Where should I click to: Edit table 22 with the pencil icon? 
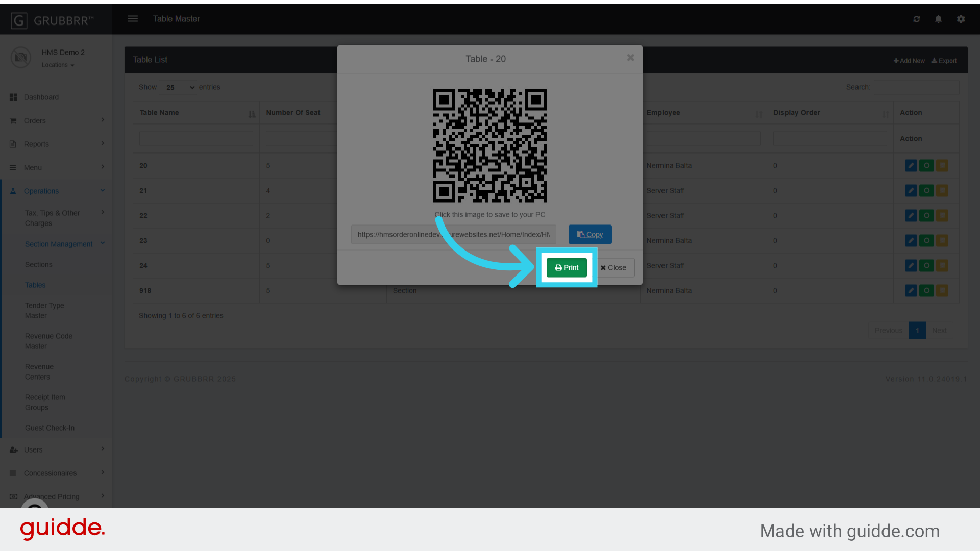911,216
